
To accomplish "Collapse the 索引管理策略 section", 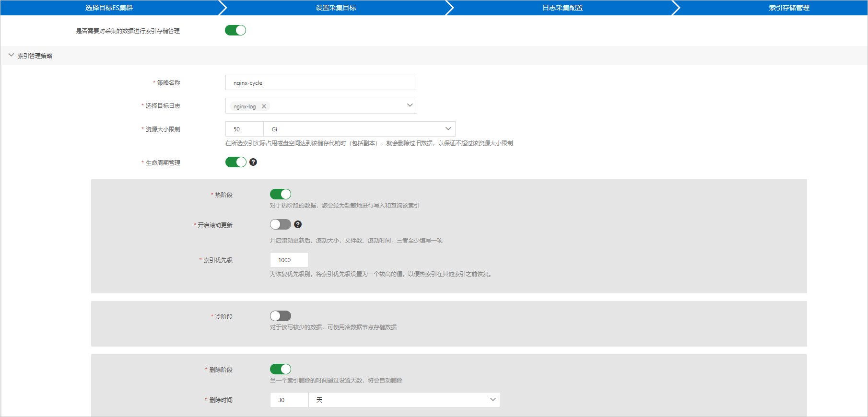I will click(x=12, y=55).
